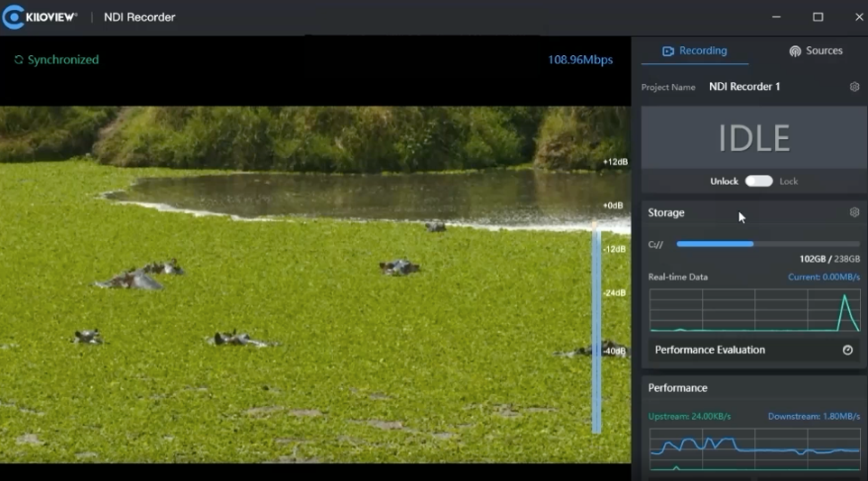The width and height of the screenshot is (868, 481).
Task: Click the Synchronized refresh icon
Action: [x=19, y=60]
